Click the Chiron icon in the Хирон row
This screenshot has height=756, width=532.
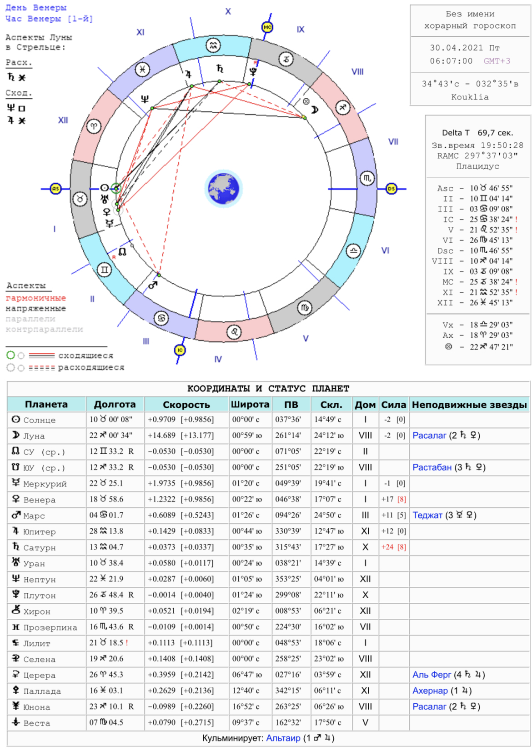pyautogui.click(x=16, y=610)
